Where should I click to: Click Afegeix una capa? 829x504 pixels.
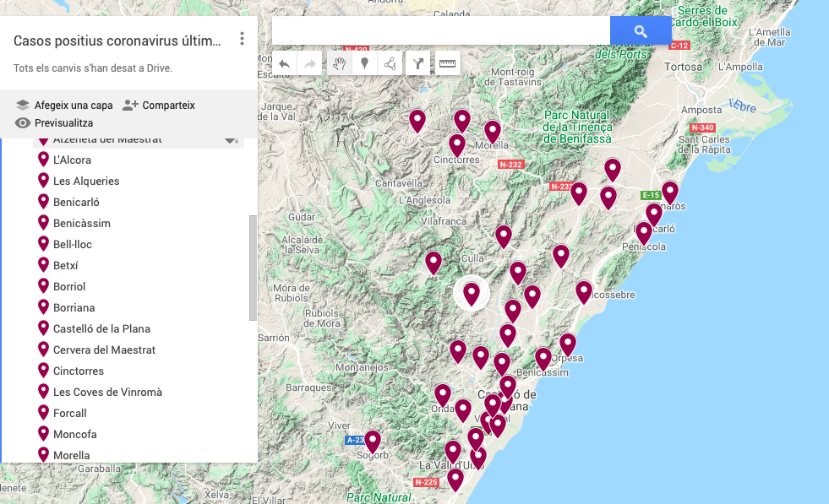point(64,106)
